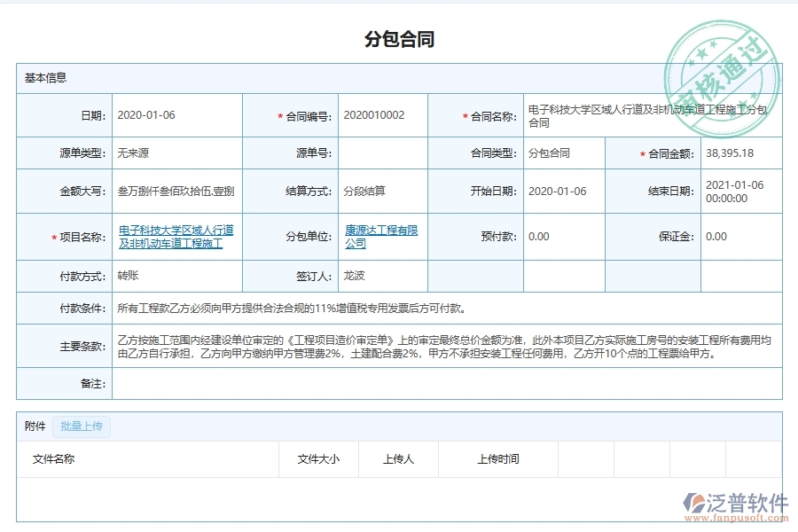Click the 合同类型 field showing 分包合同

[x=548, y=152]
